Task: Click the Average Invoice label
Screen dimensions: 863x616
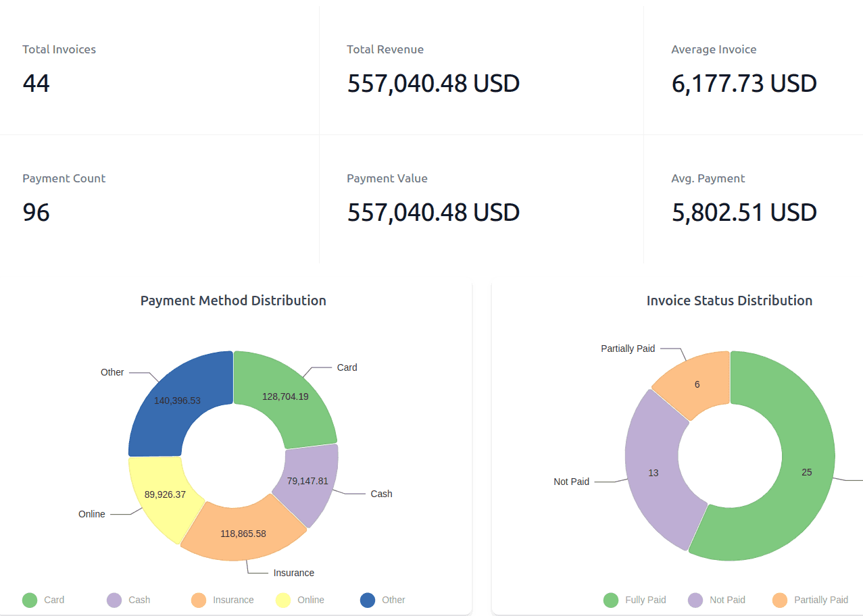Action: coord(714,49)
